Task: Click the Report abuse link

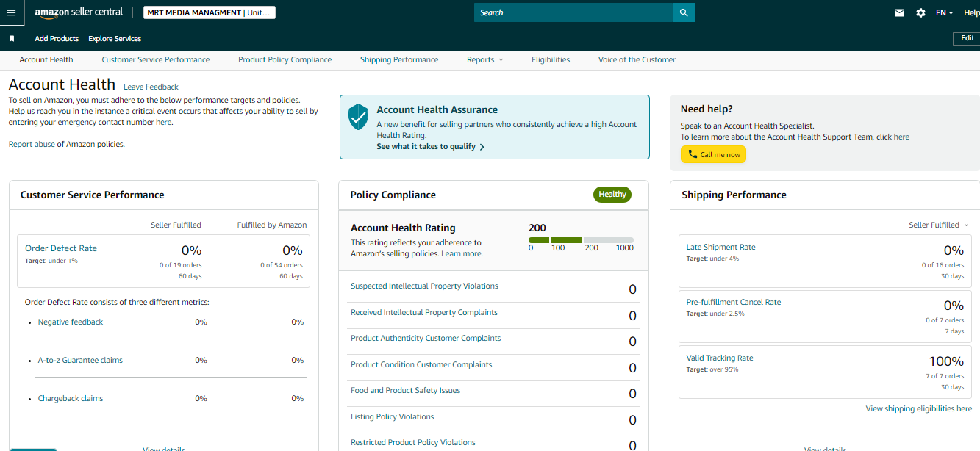Action: 32,144
